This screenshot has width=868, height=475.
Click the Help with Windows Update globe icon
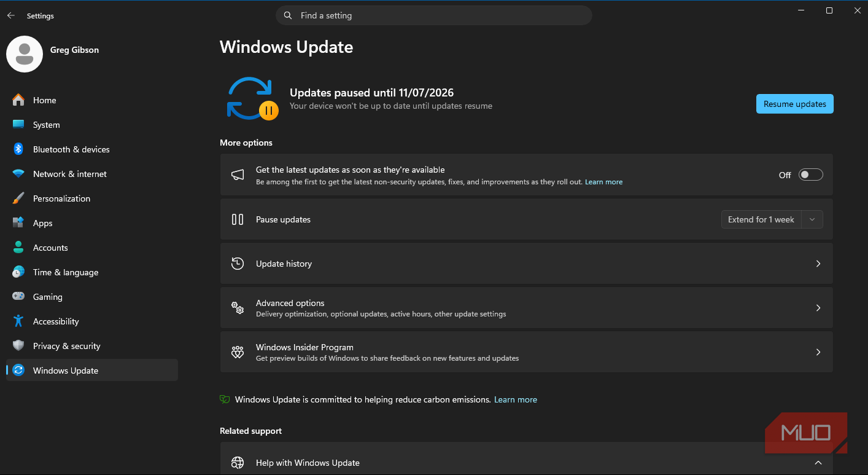238,463
